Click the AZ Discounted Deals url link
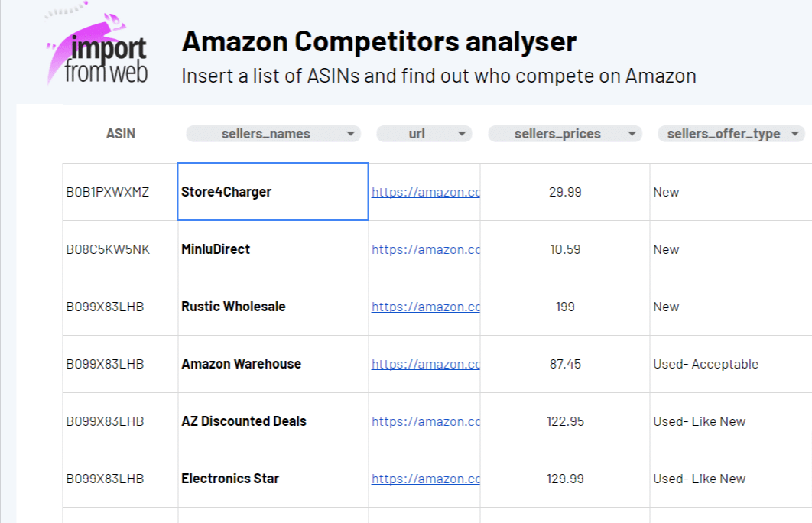Viewport: 812px width, 523px height. (426, 422)
